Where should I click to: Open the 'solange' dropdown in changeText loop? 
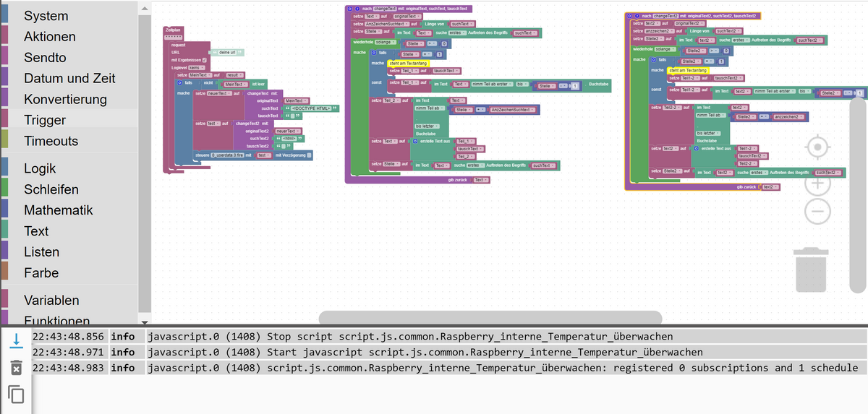[x=385, y=43]
